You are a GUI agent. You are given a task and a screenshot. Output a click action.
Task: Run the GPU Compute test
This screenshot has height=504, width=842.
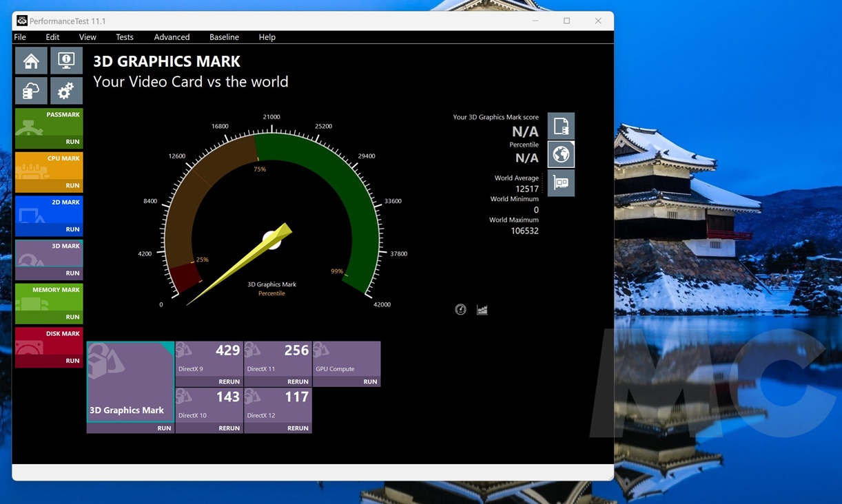tap(370, 381)
